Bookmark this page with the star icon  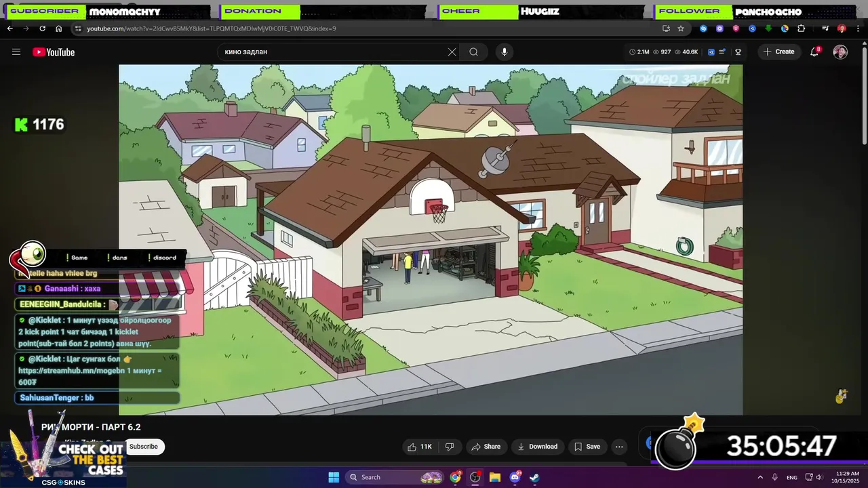(681, 28)
